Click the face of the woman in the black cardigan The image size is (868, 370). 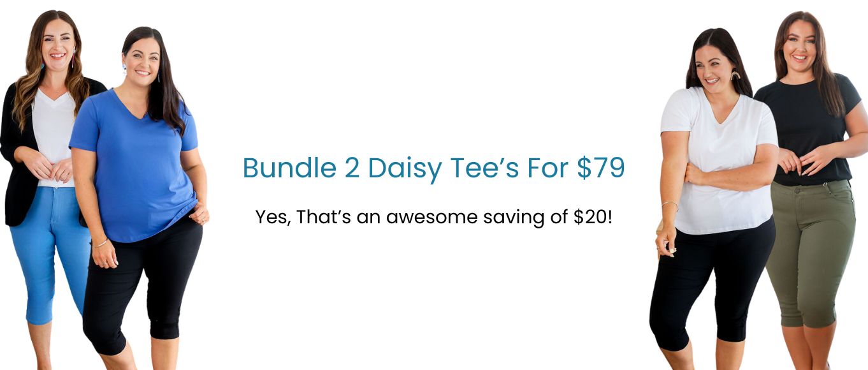pos(58,45)
